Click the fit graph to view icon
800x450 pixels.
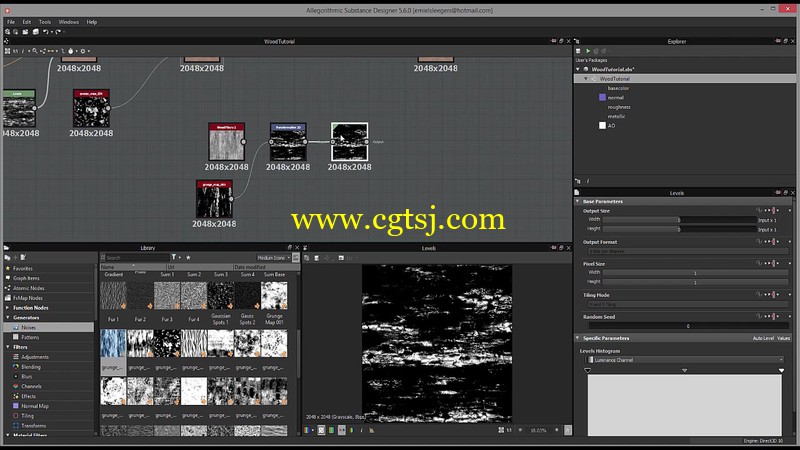point(7,51)
